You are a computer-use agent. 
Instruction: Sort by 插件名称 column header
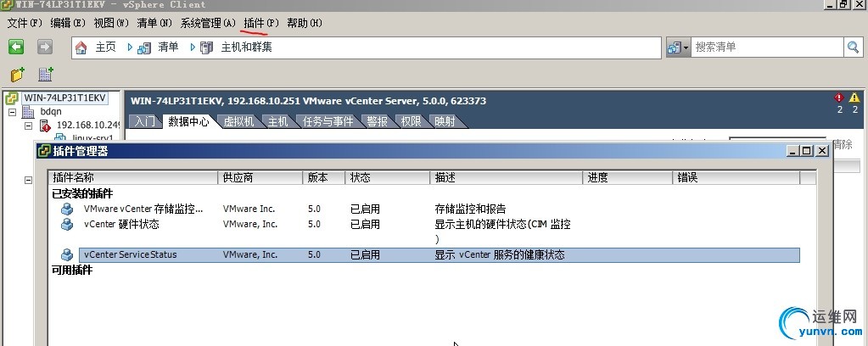(133, 178)
